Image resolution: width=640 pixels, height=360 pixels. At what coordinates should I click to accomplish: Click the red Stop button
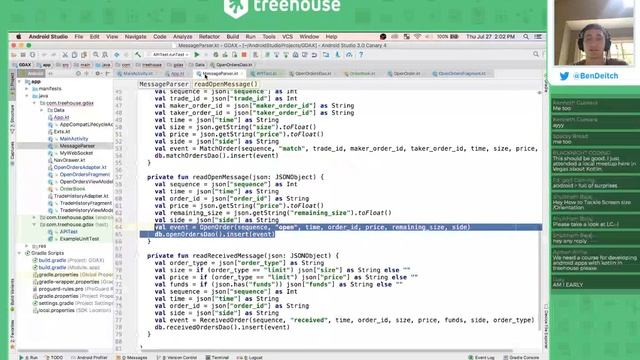click(x=244, y=55)
